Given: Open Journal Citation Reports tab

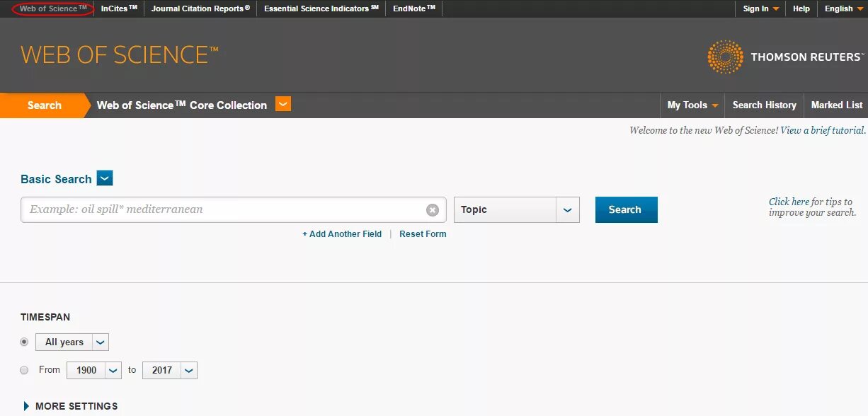Looking at the screenshot, I should [x=200, y=8].
